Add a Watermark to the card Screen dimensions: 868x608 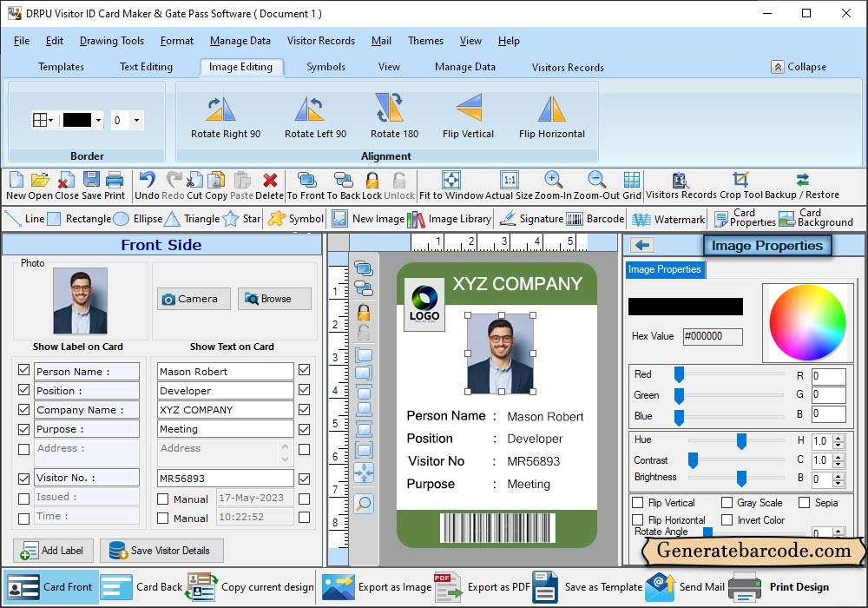668,219
